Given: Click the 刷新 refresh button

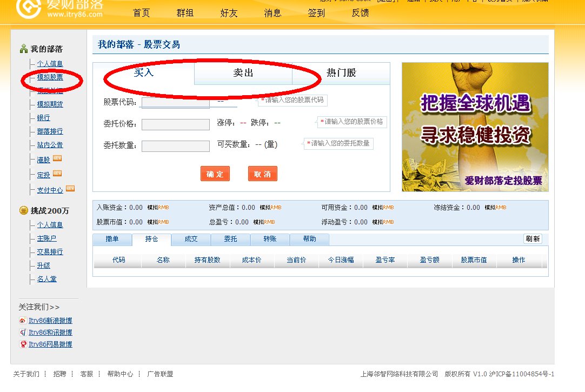Looking at the screenshot, I should 533,238.
